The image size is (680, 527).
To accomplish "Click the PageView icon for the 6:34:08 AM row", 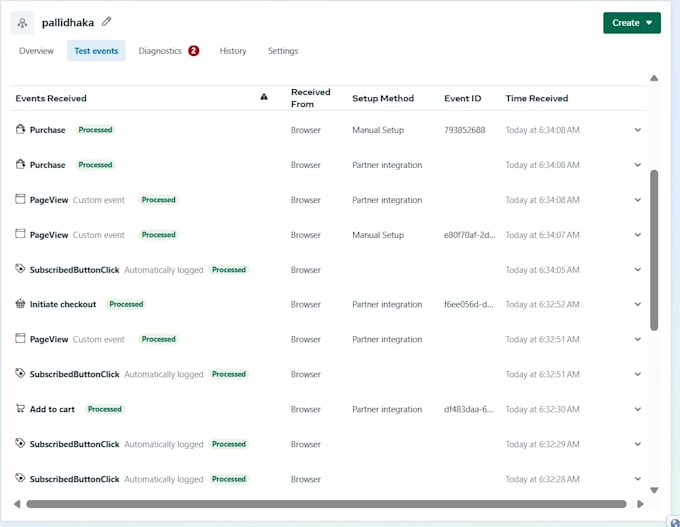I will 20,199.
